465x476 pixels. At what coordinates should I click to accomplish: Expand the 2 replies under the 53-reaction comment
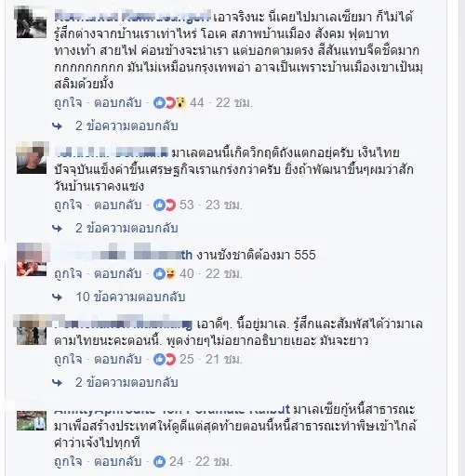(126, 228)
